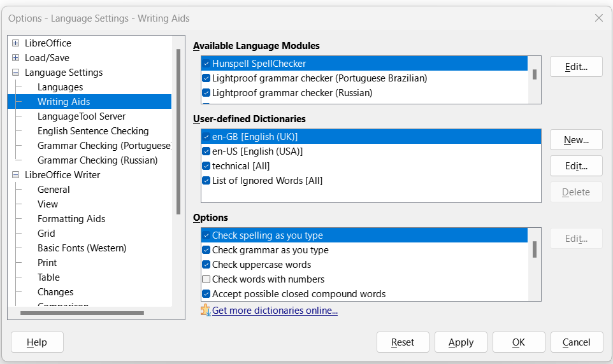613x364 pixels.
Task: Select General under LibreOffice Writer
Action: click(x=54, y=190)
